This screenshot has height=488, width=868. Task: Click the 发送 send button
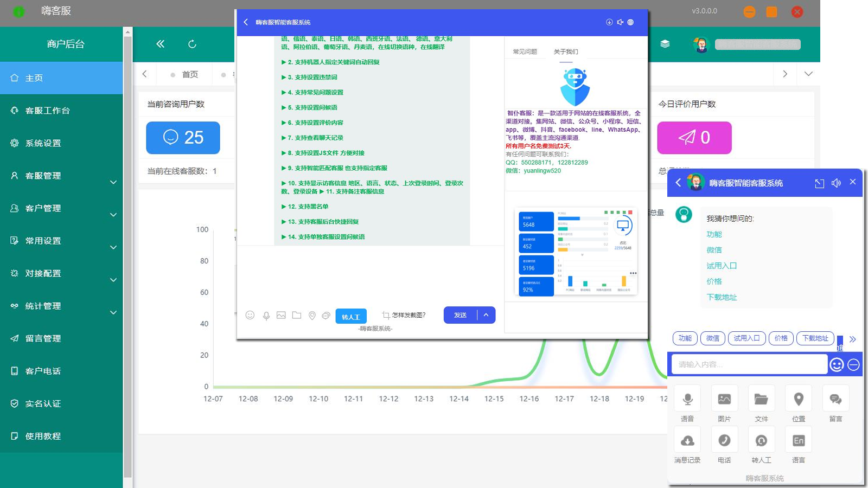click(x=461, y=315)
